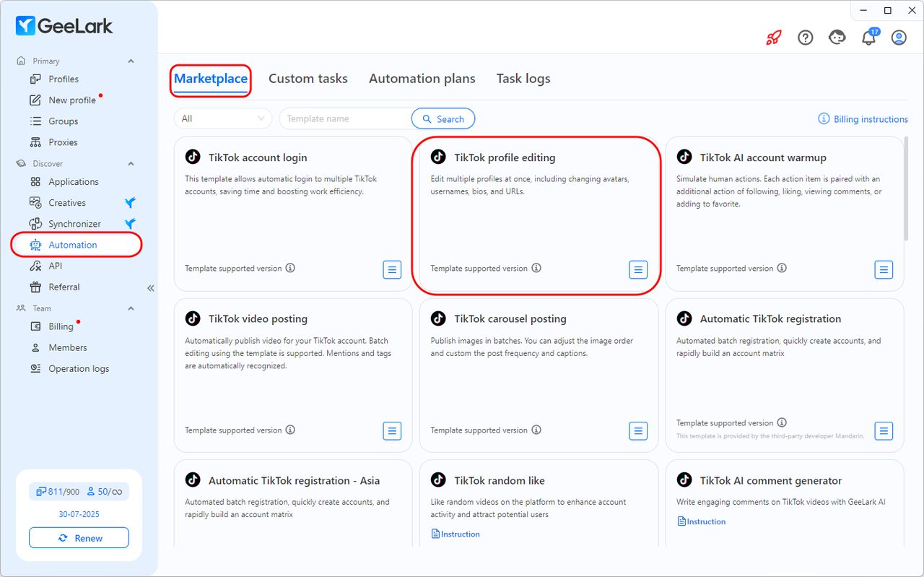This screenshot has height=577, width=924.
Task: Collapse the Team section chevron
Action: [x=131, y=308]
